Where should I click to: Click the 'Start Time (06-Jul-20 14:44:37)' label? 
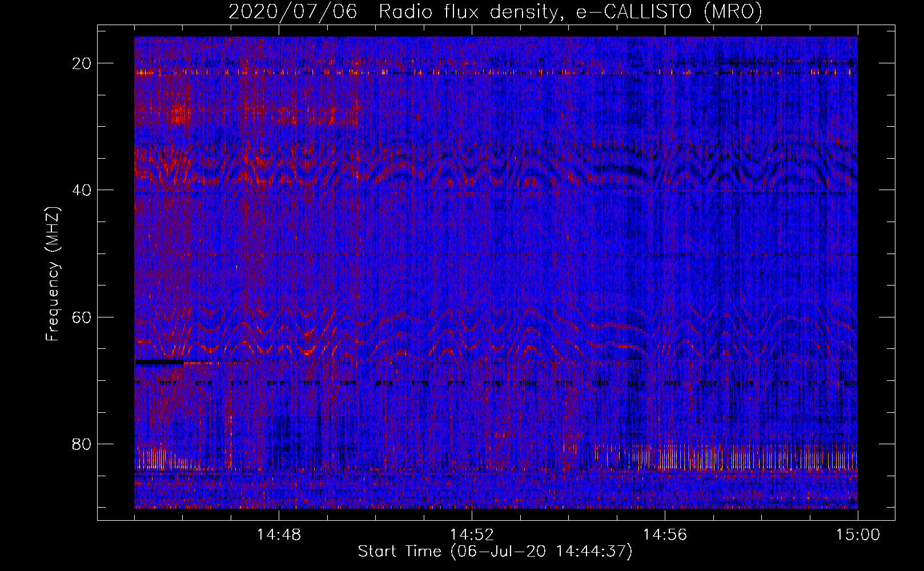click(495, 552)
